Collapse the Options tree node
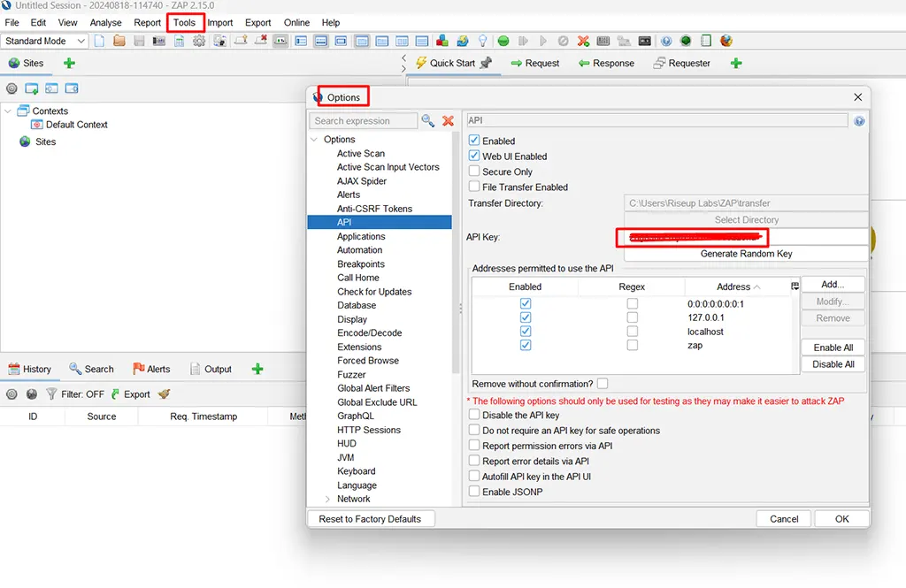906x588 pixels. coord(314,139)
